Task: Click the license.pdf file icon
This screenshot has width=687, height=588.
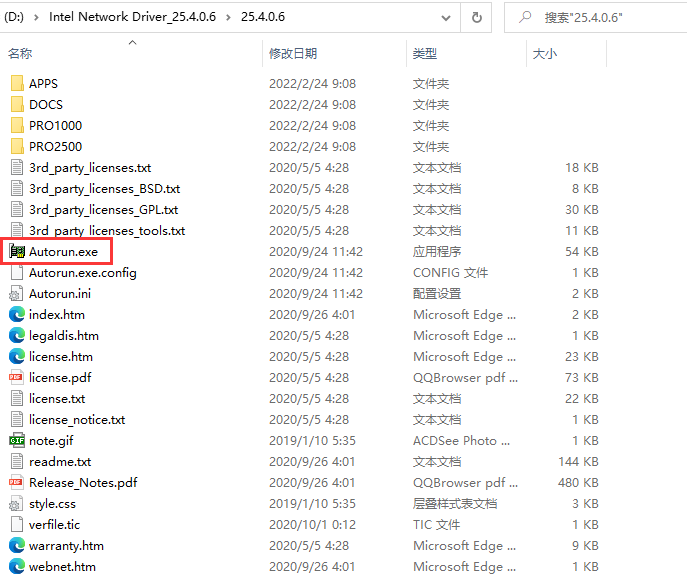Action: [x=17, y=378]
